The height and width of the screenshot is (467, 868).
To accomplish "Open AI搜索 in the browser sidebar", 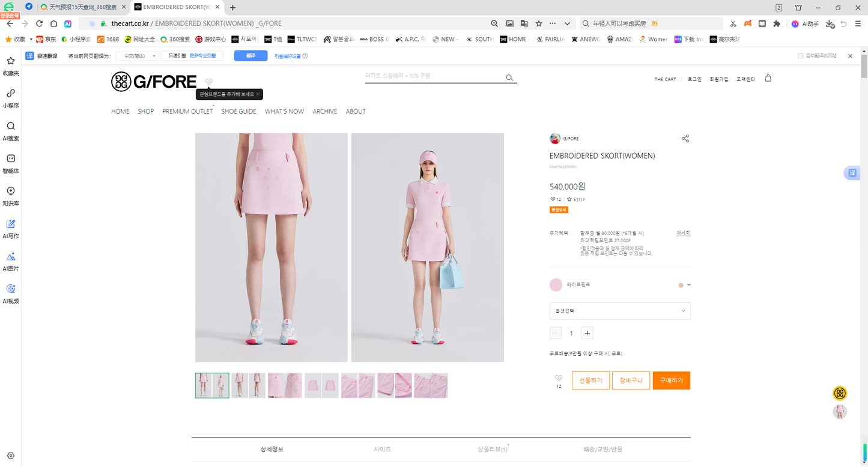I will pos(11,131).
